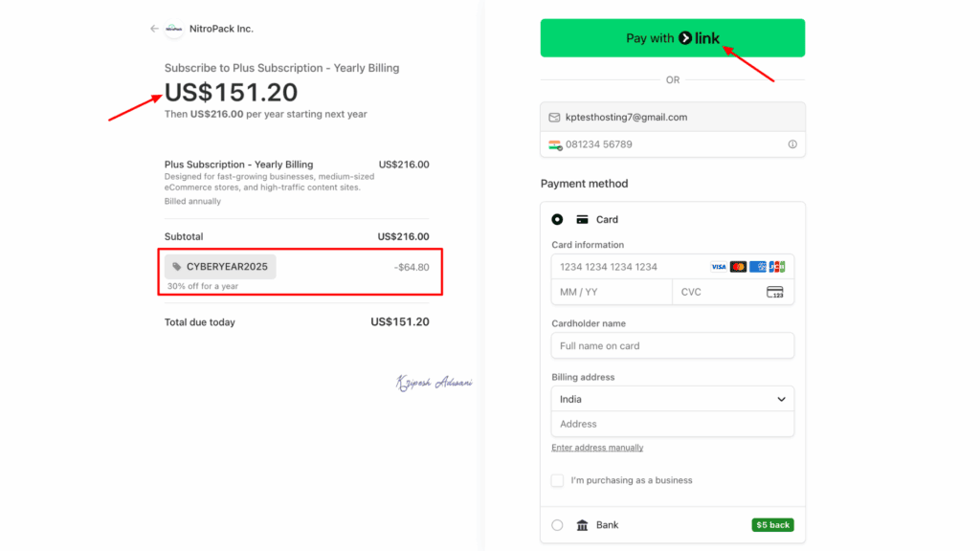
Task: Click the info icon beside the phone number
Action: tap(791, 143)
